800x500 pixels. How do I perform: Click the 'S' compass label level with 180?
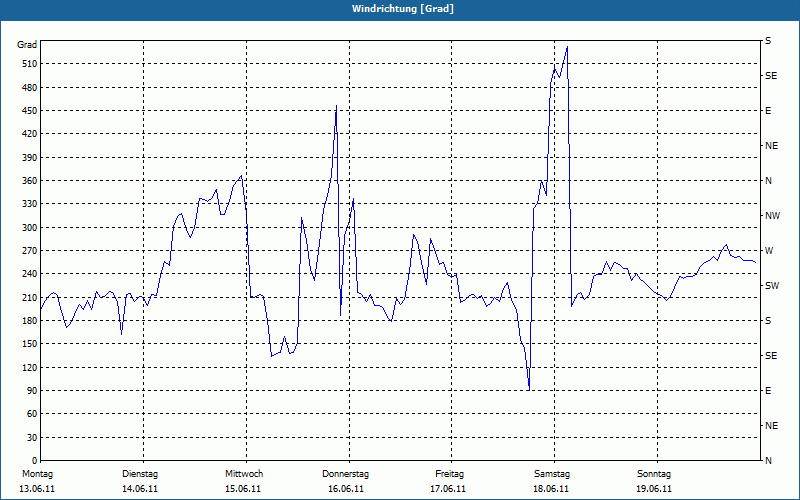[x=768, y=320]
